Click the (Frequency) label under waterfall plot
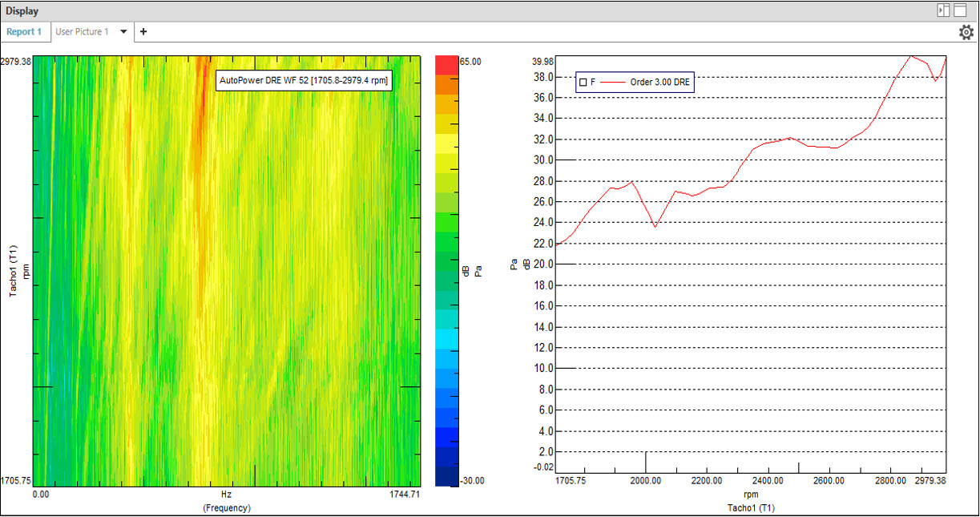The width and height of the screenshot is (980, 517). [226, 507]
